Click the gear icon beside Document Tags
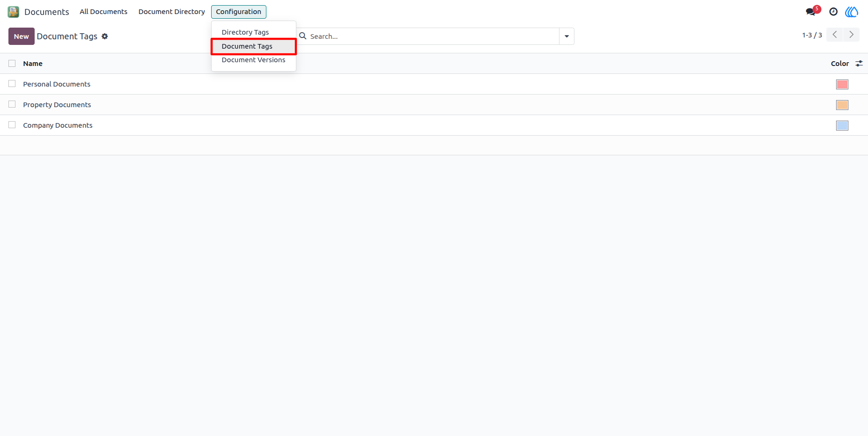The width and height of the screenshot is (868, 436). coord(105,36)
